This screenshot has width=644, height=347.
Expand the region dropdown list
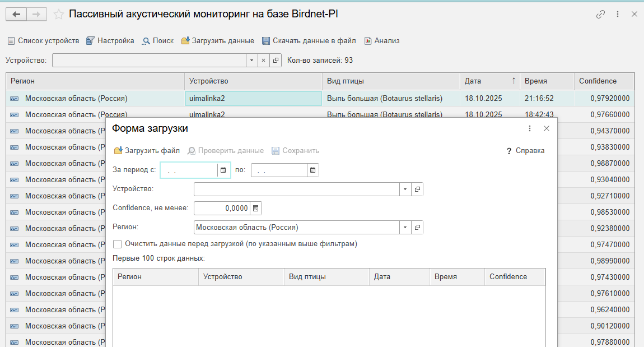pos(405,227)
